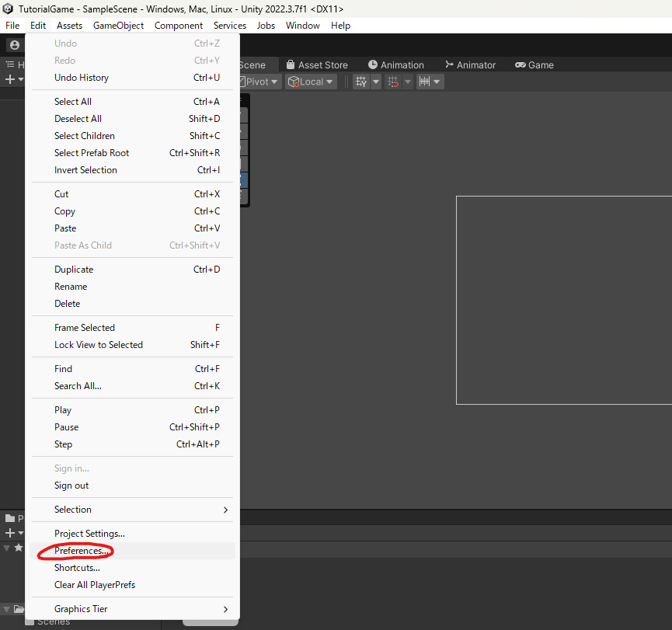Viewport: 672px width, 630px height.
Task: Click the Game controller tab icon
Action: (x=521, y=64)
